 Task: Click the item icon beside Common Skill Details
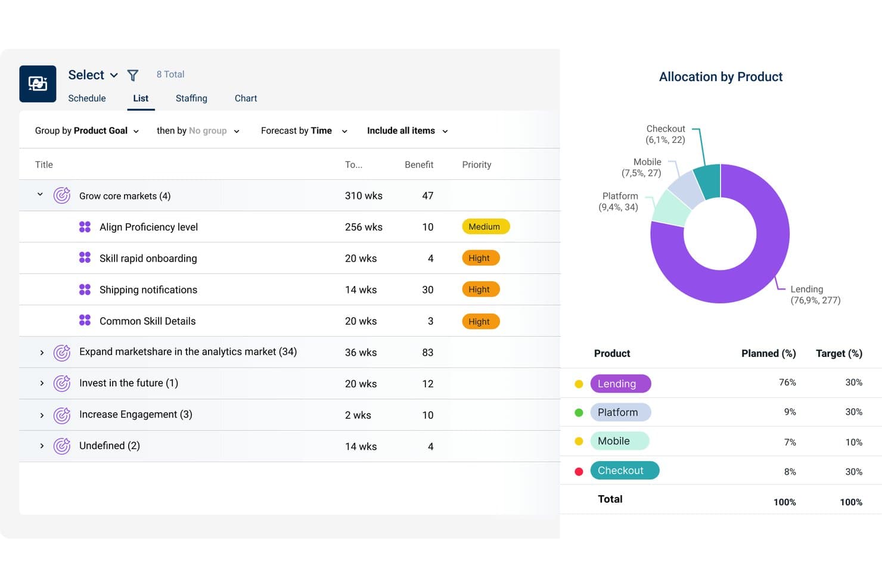tap(85, 321)
